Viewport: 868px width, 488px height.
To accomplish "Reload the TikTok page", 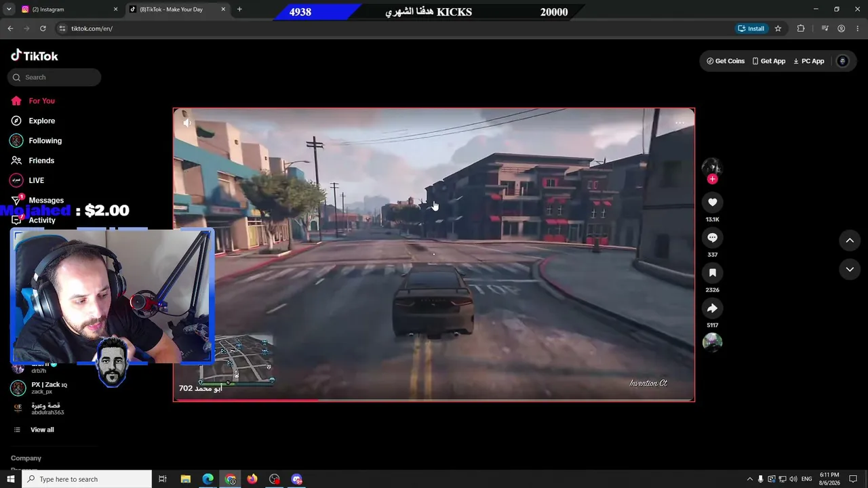I will pos(43,28).
